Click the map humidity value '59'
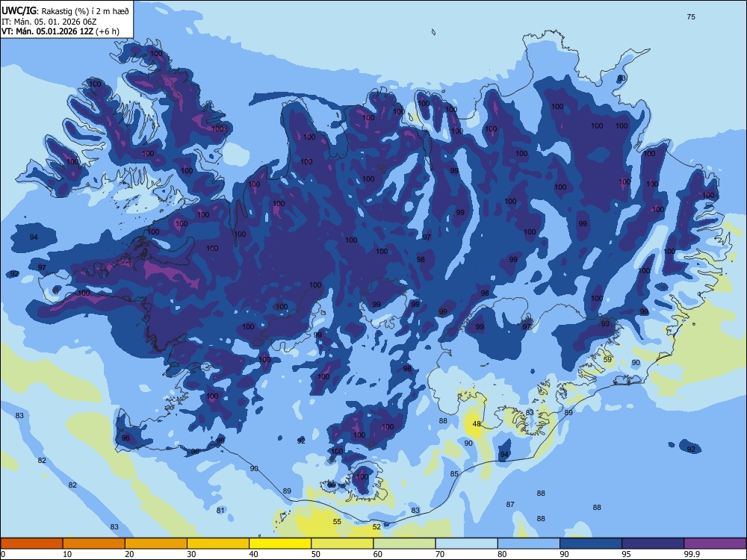 pyautogui.click(x=607, y=360)
